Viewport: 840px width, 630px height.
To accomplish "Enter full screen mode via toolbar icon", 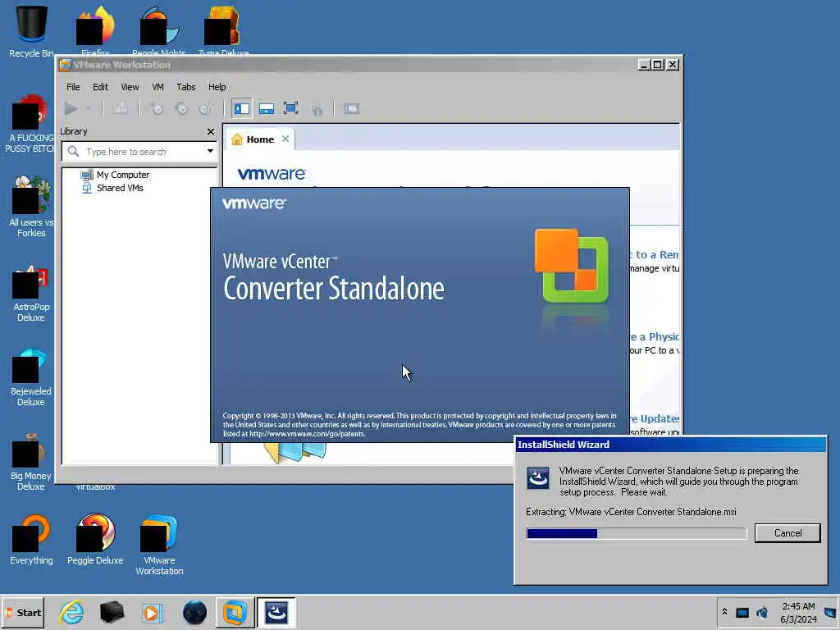I will (x=291, y=109).
